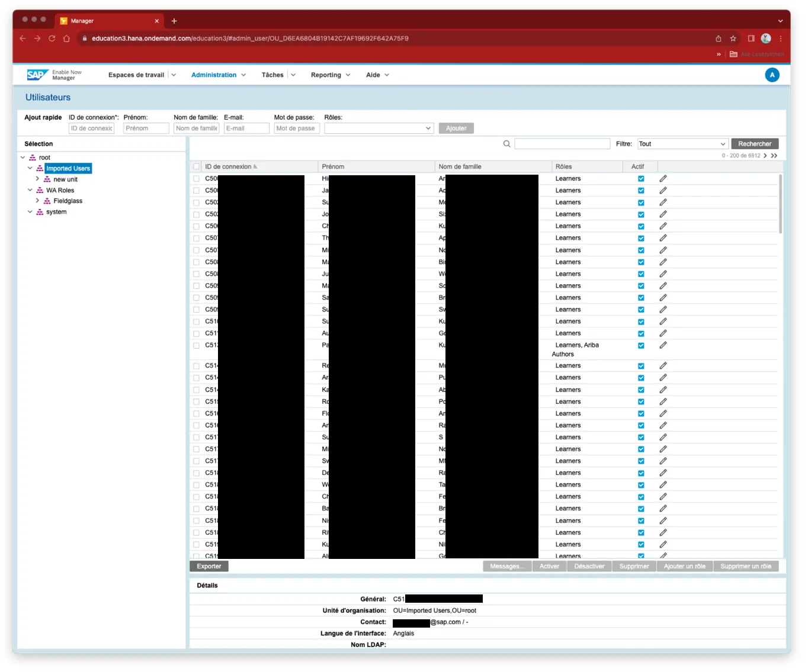Open the Filtre dropdown showing Tout
The height and width of the screenshot is (672, 808).
pos(682,144)
